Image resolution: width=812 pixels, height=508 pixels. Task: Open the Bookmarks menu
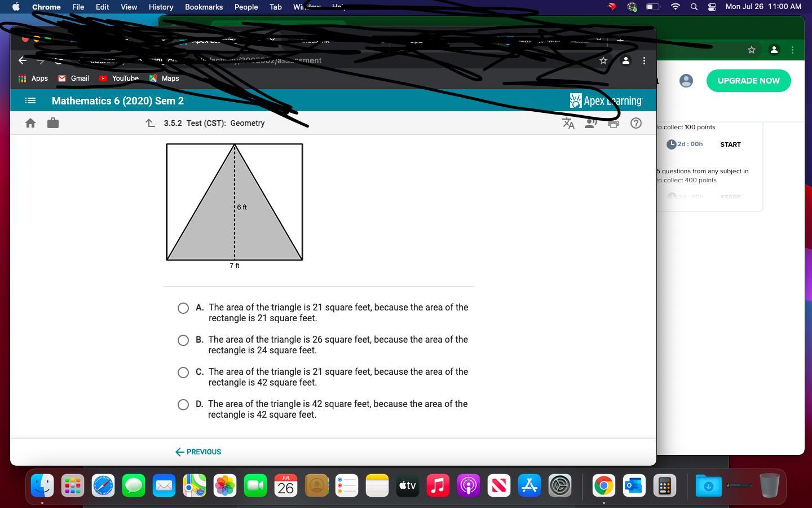tap(204, 7)
